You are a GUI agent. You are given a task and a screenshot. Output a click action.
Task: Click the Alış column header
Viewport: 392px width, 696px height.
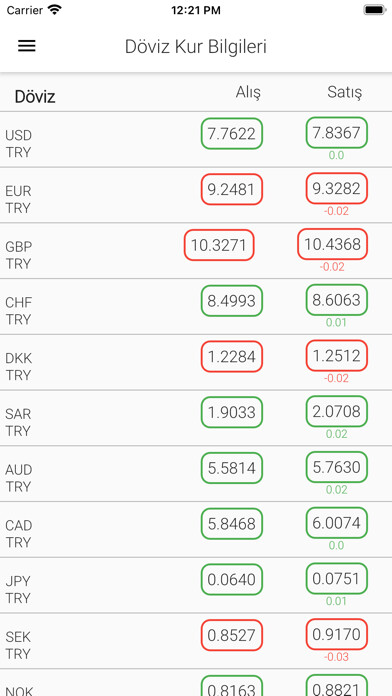[x=248, y=92]
